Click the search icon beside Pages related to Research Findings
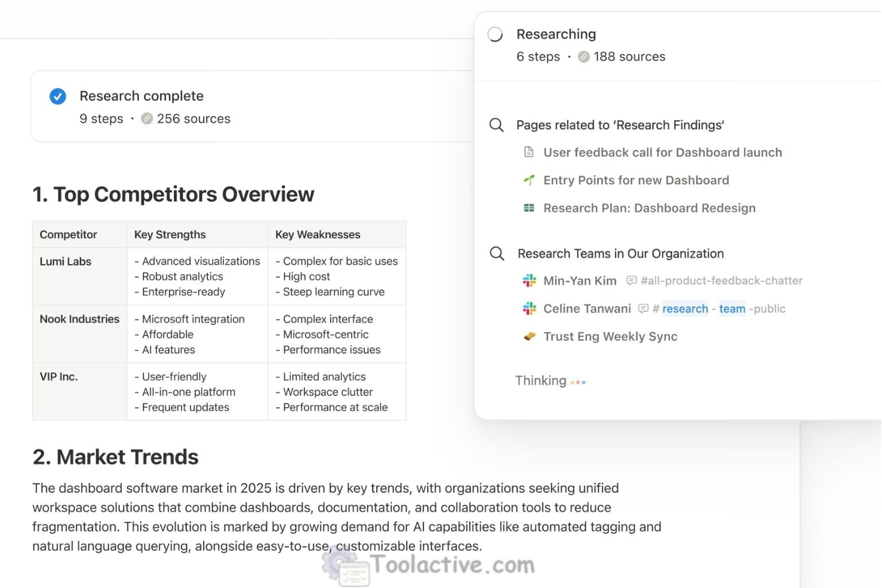882x588 pixels. 496,125
